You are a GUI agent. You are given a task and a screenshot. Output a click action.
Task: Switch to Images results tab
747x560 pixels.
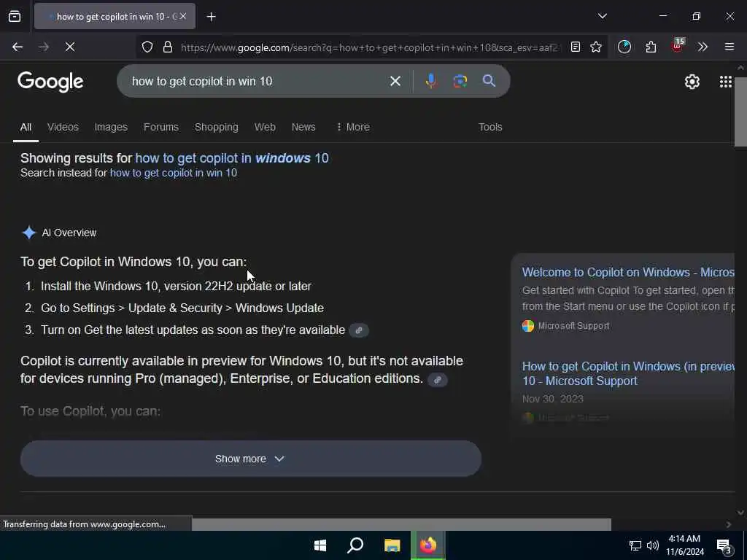coord(111,127)
